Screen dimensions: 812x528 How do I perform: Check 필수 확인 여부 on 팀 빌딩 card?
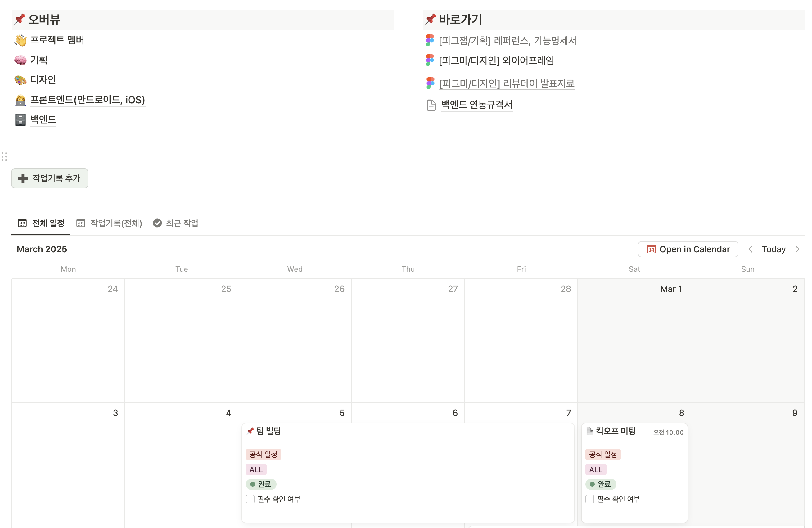(250, 499)
